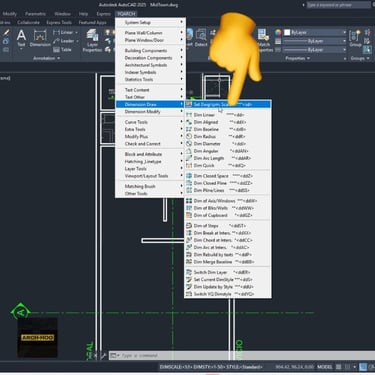Expand Statistics Tools submenu

150,79
